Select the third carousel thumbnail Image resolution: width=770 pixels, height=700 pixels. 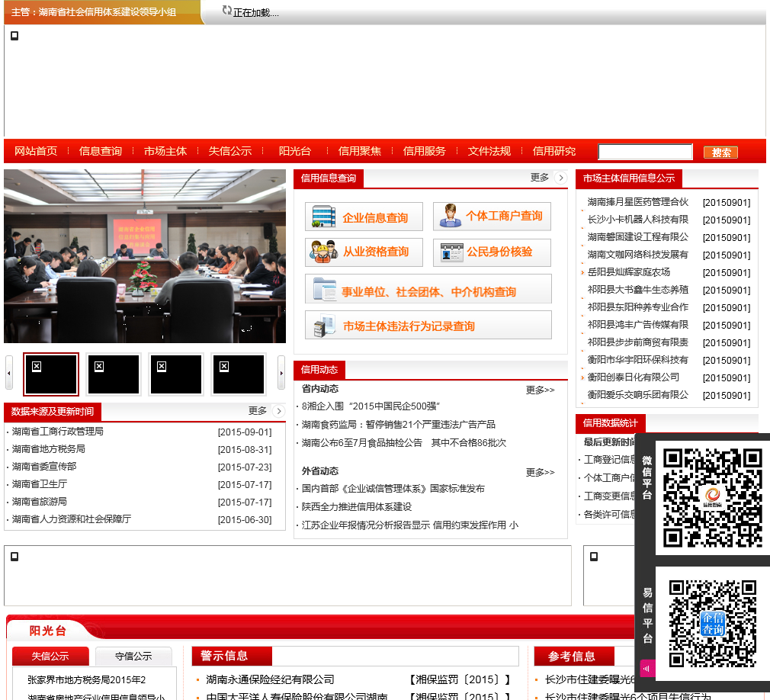(x=176, y=374)
